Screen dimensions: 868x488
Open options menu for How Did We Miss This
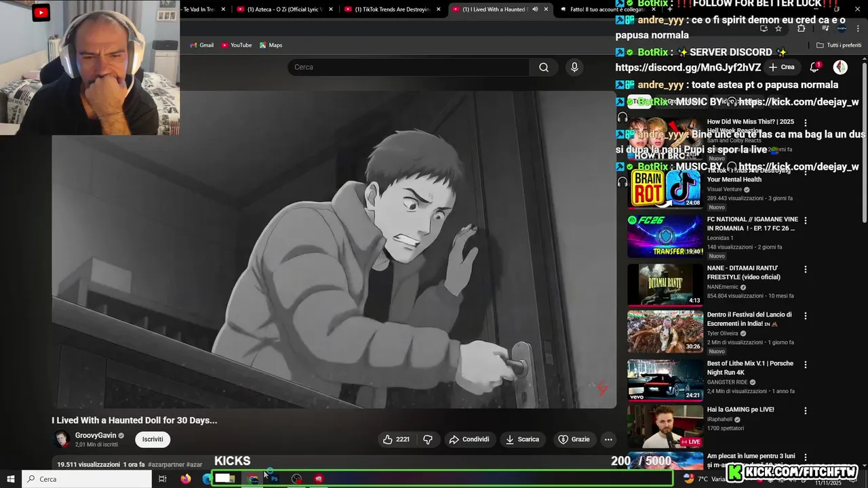(806, 123)
